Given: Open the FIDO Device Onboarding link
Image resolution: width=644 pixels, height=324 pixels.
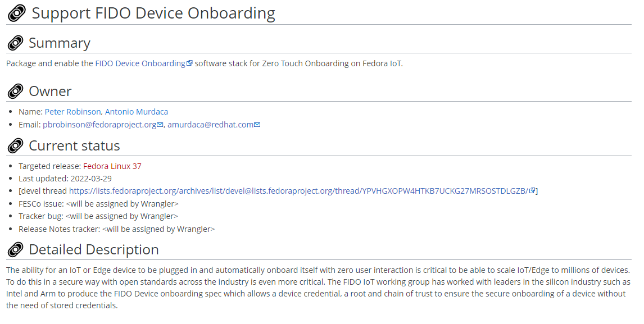Looking at the screenshot, I should tap(140, 63).
